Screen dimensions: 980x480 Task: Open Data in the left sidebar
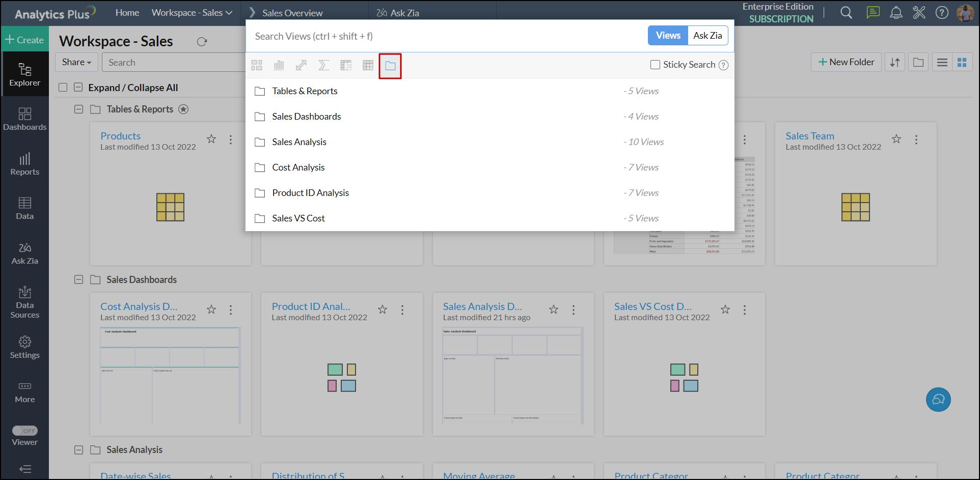24,208
